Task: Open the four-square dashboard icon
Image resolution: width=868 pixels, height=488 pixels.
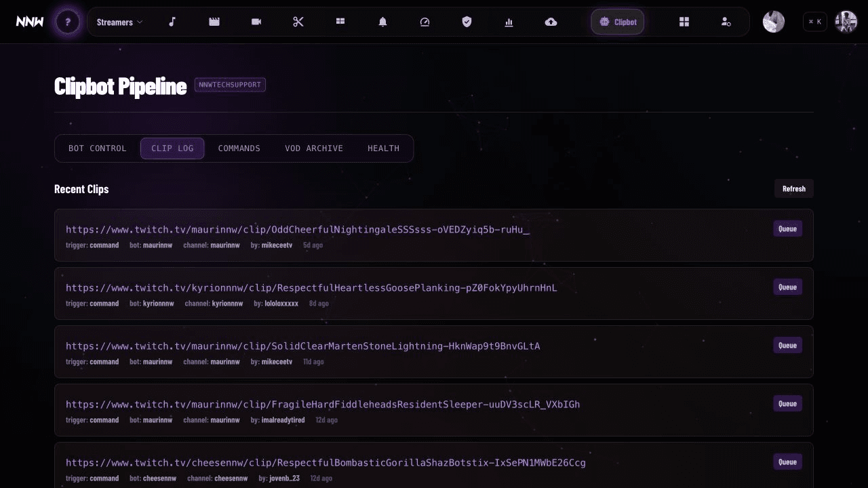Action: [x=684, y=22]
